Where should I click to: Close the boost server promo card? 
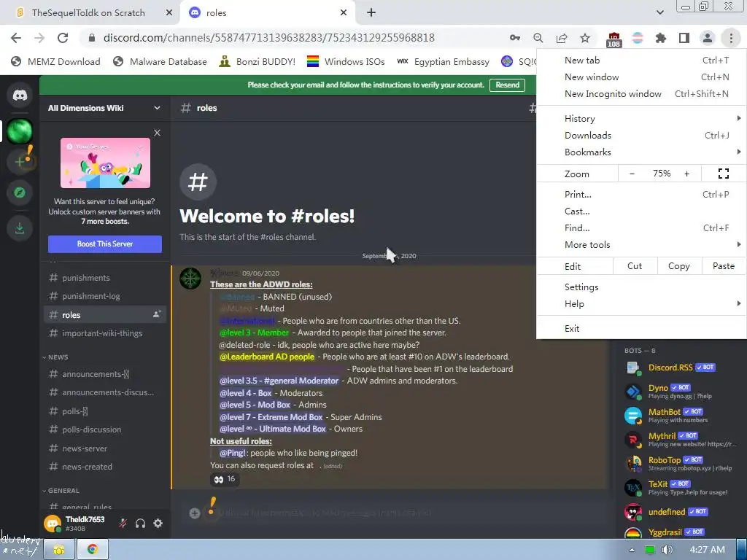click(158, 133)
